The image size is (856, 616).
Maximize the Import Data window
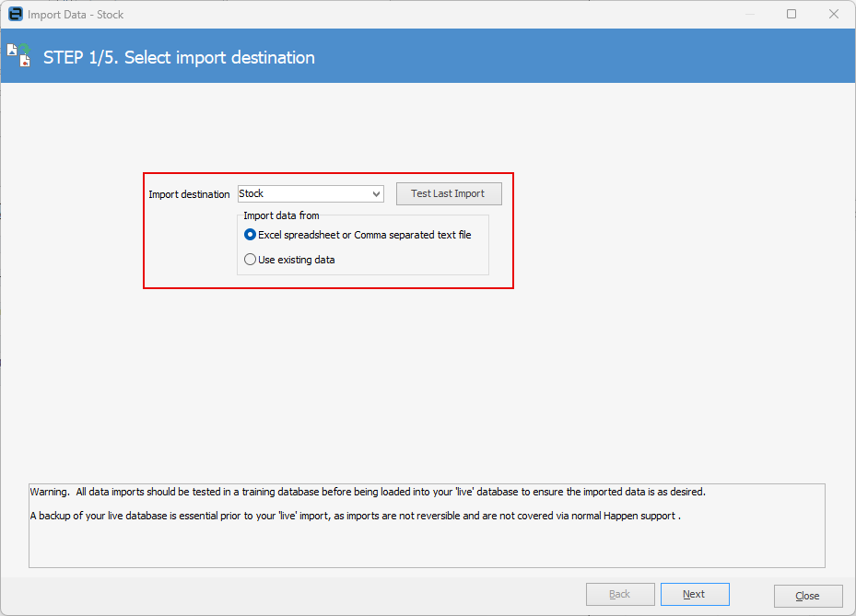coord(792,15)
